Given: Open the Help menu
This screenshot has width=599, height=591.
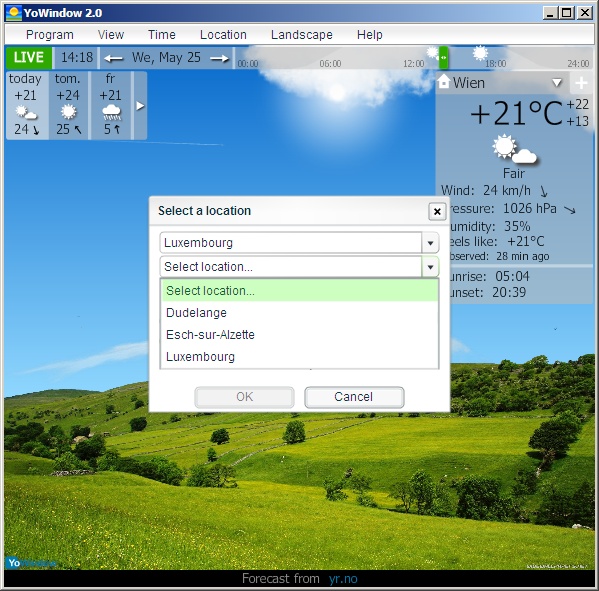Looking at the screenshot, I should coord(369,35).
